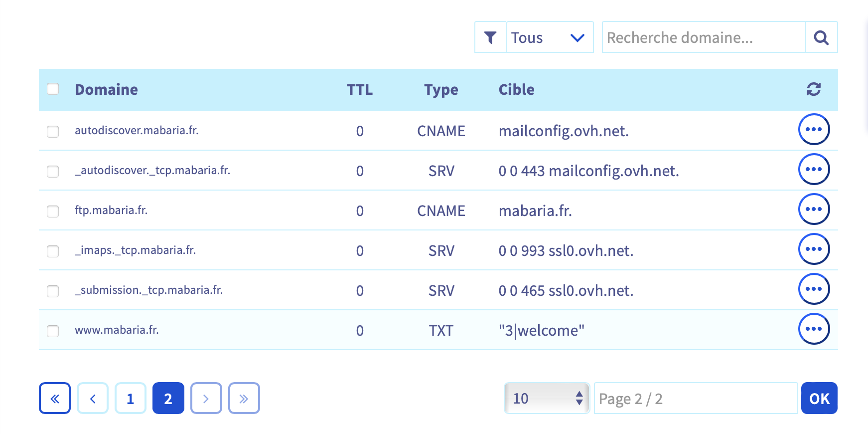Open the 10 results-per-page selector
The image size is (868, 434).
coord(547,398)
